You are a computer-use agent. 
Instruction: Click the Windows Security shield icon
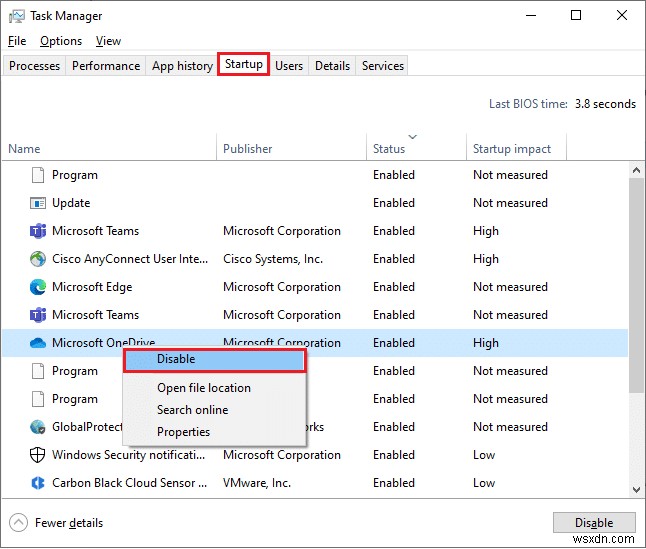click(37, 455)
